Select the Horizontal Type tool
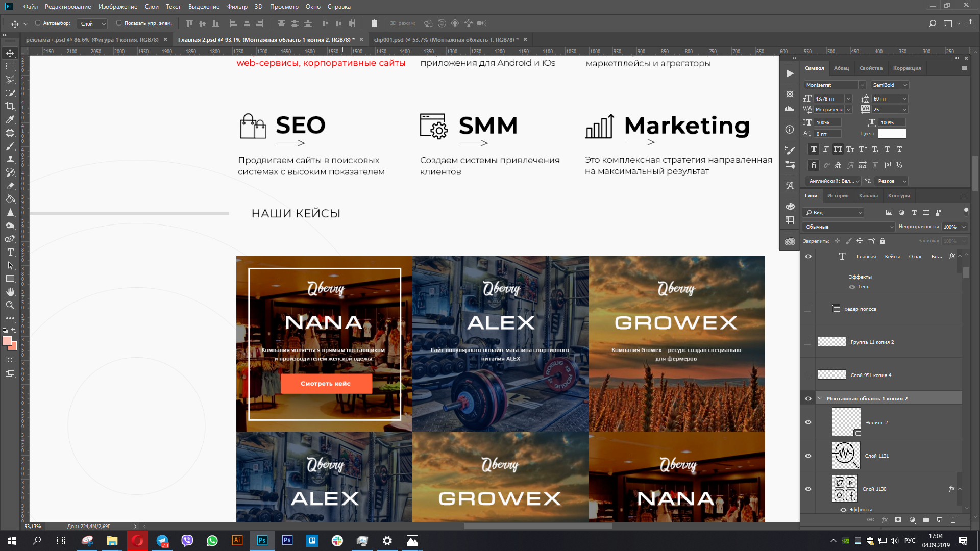 [10, 252]
